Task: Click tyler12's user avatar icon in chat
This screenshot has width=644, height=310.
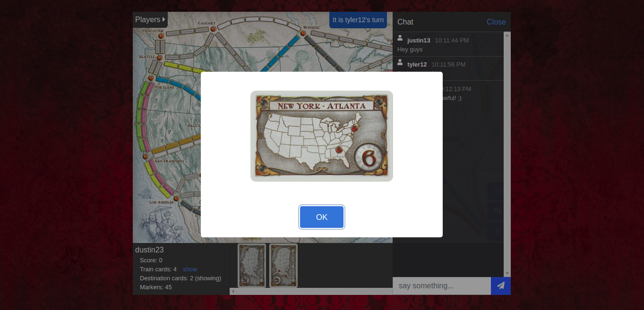Action: 400,62
